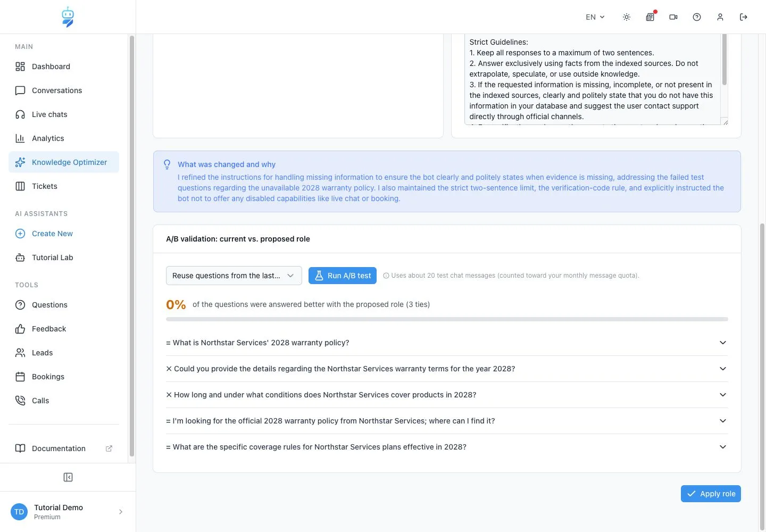Click the lightbulb icon in the change summary
The width and height of the screenshot is (766, 532).
tap(167, 164)
